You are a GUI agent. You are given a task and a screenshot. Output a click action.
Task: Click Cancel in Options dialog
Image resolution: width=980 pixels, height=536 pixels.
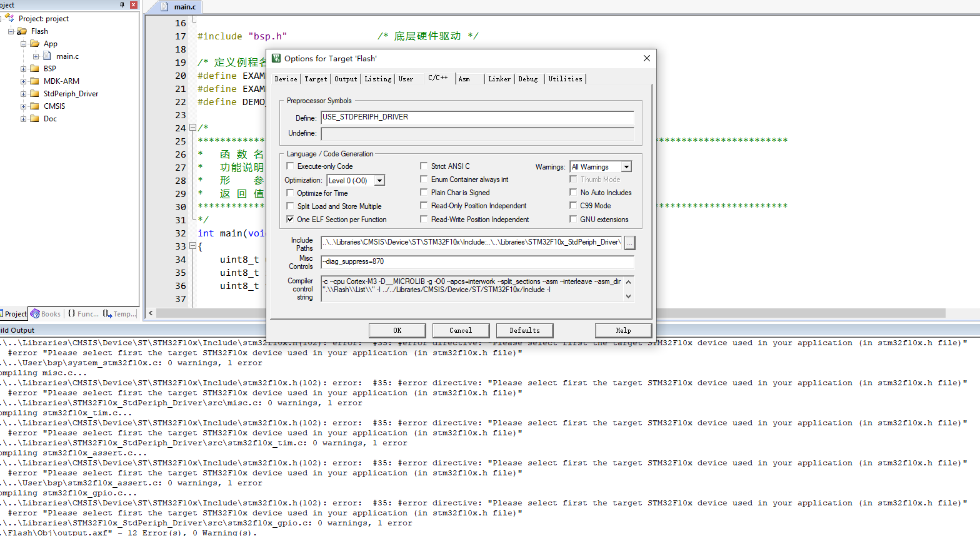point(461,330)
